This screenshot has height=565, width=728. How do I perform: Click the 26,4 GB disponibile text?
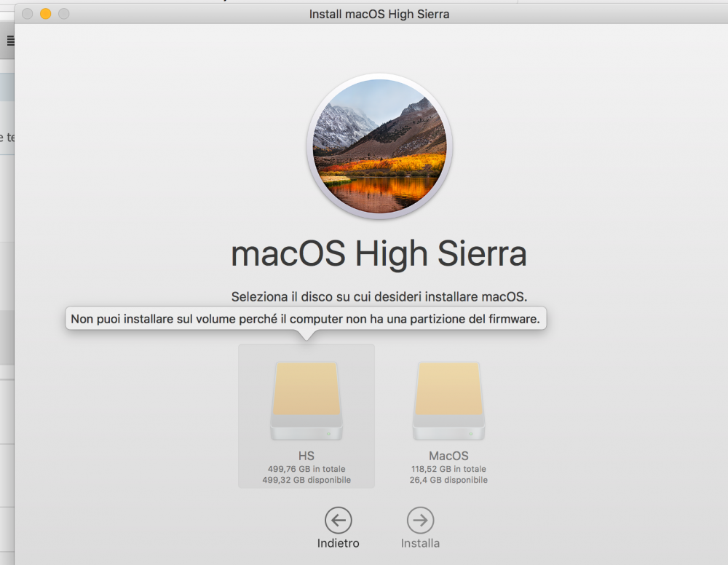click(x=448, y=480)
